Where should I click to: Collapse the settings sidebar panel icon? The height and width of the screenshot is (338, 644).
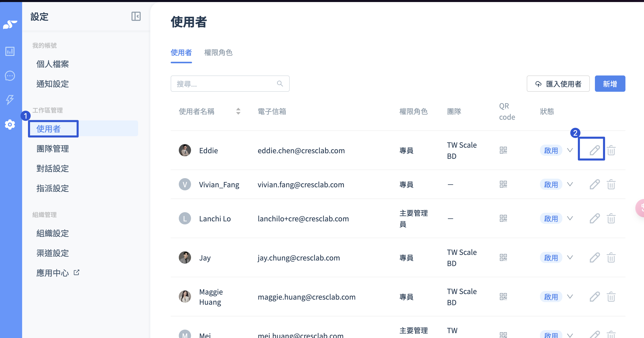pyautogui.click(x=136, y=17)
